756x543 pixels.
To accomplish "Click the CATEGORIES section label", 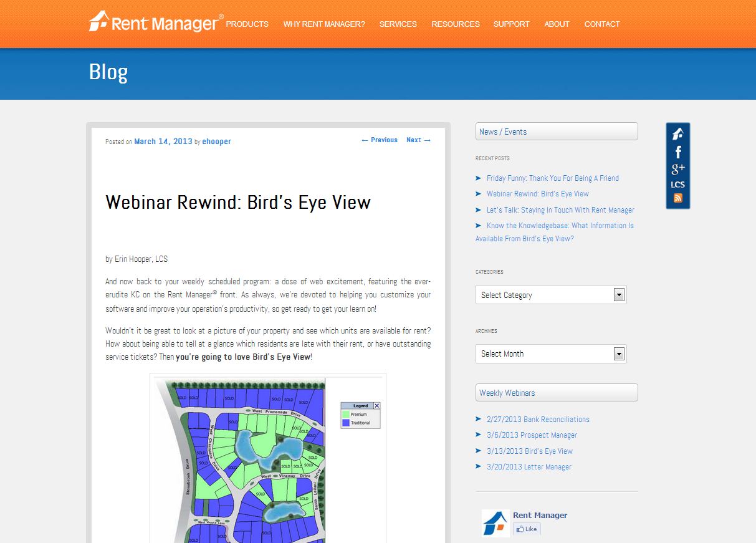I will [x=489, y=272].
